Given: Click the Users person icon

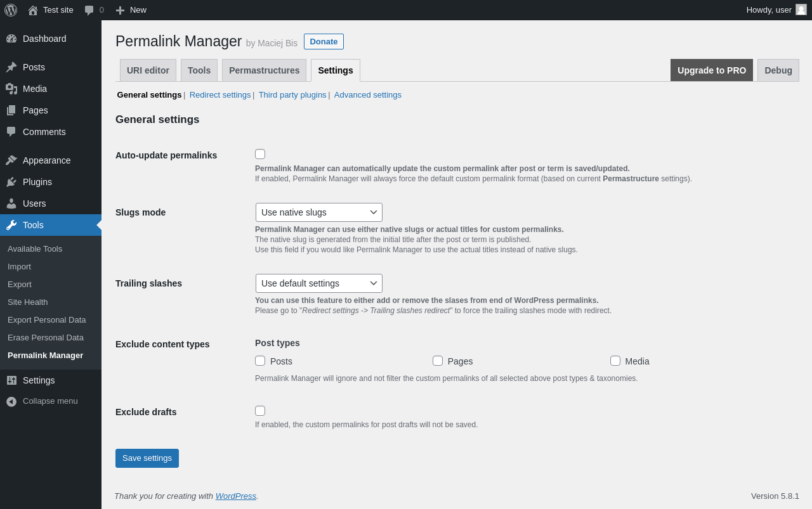Looking at the screenshot, I should click(x=11, y=203).
